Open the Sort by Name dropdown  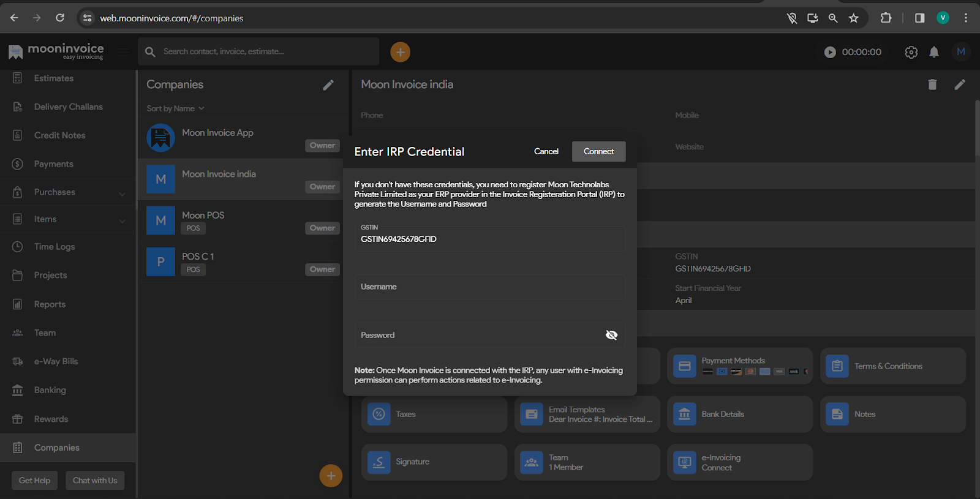[175, 108]
